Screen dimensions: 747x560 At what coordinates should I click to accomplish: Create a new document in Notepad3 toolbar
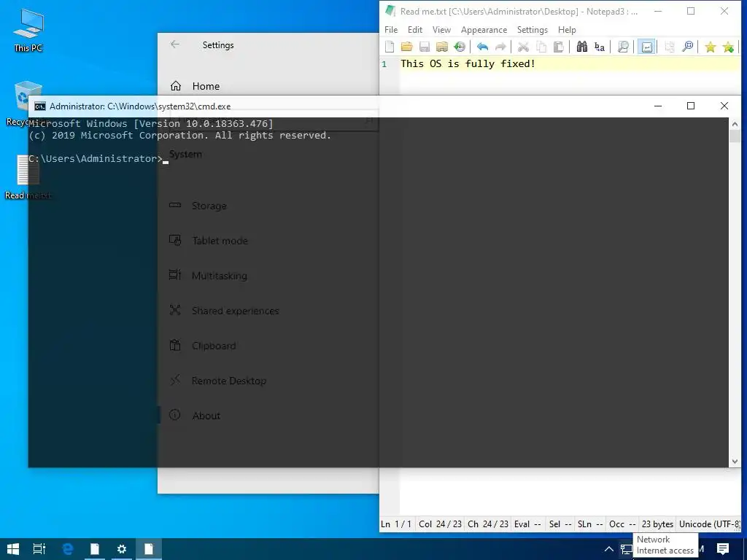point(390,47)
